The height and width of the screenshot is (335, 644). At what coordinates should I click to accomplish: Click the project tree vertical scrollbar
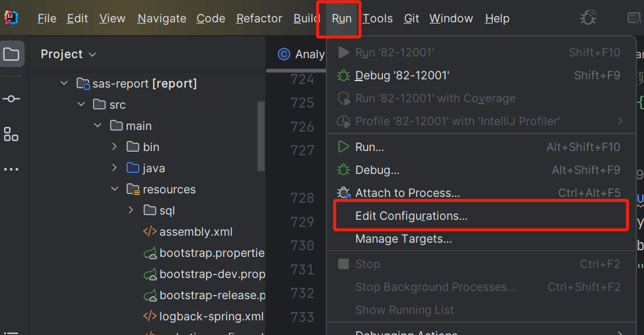pyautogui.click(x=261, y=136)
